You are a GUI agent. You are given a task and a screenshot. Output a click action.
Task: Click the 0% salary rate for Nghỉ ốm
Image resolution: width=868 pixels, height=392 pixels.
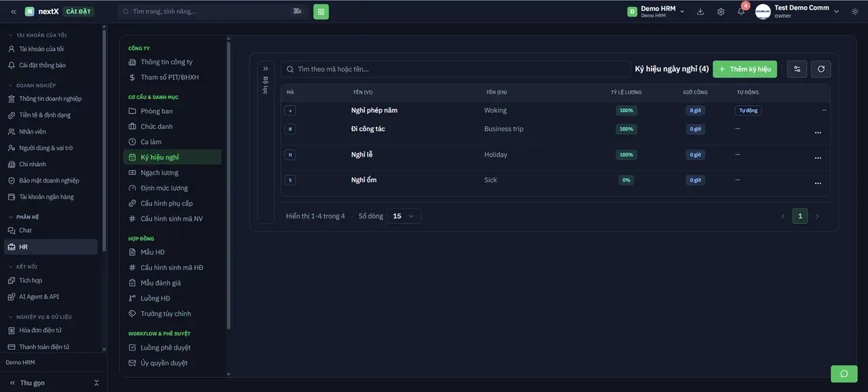point(627,180)
